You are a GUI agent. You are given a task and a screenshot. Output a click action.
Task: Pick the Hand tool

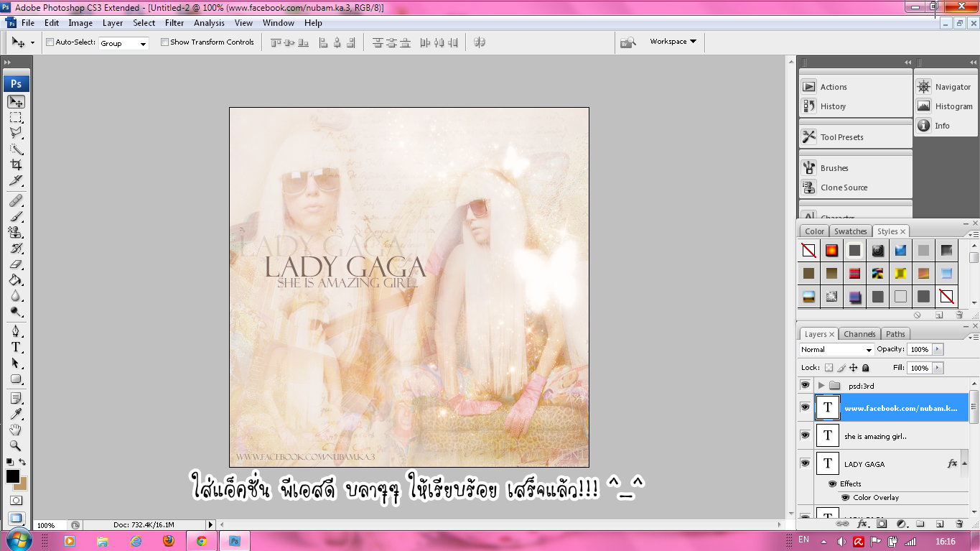click(16, 430)
